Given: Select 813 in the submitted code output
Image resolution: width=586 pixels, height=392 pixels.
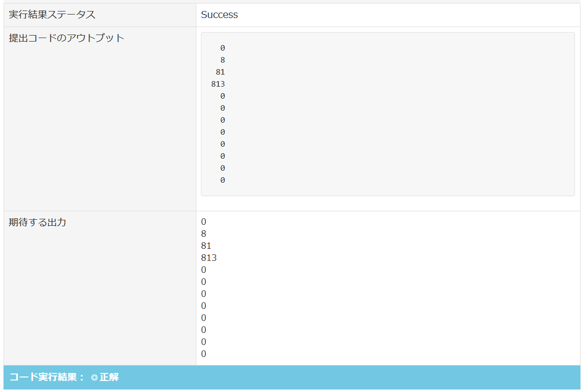Looking at the screenshot, I should click(x=218, y=84).
